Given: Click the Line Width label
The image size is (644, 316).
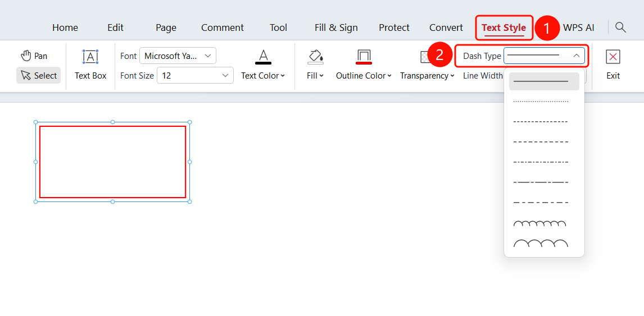Looking at the screenshot, I should [483, 76].
